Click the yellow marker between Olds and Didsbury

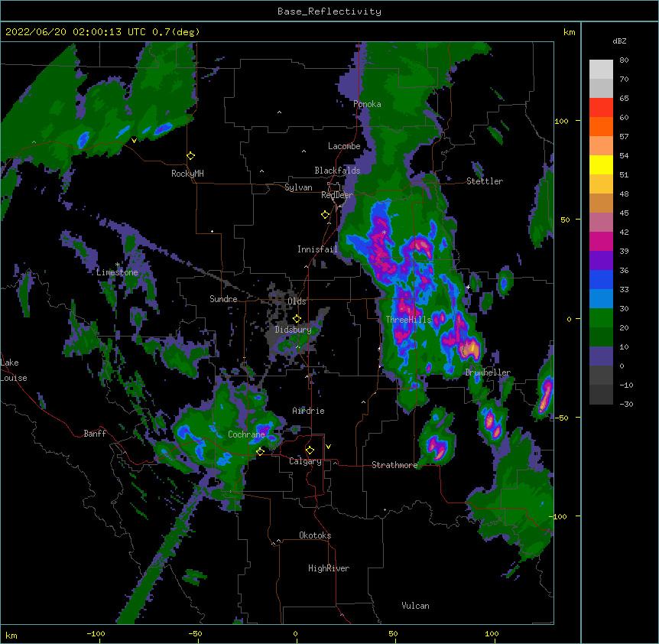tap(297, 318)
